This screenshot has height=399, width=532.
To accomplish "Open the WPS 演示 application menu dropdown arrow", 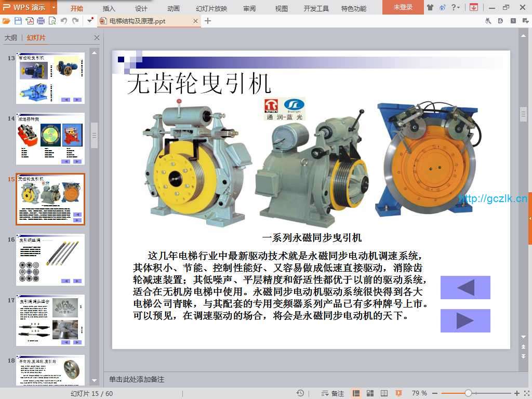I will [54, 7].
